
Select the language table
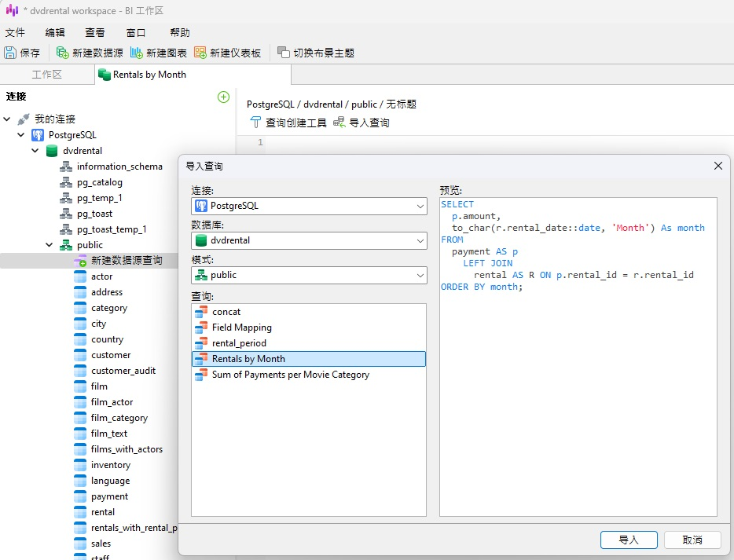[x=111, y=481]
